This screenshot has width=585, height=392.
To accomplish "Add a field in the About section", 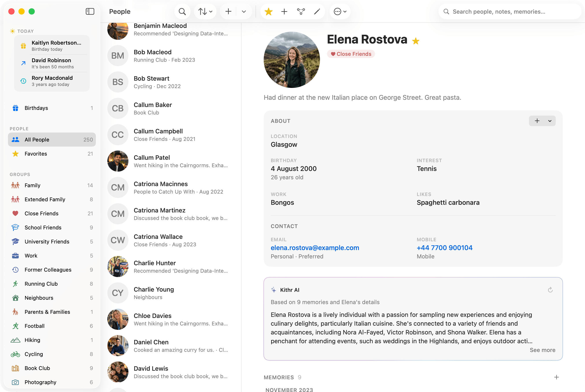I will (x=537, y=121).
